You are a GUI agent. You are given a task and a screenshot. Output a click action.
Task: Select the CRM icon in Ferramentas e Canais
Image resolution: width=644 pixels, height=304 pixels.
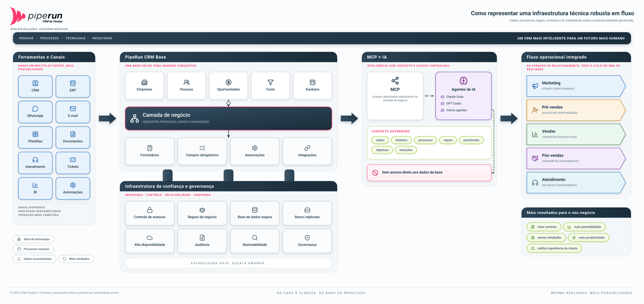tap(35, 83)
